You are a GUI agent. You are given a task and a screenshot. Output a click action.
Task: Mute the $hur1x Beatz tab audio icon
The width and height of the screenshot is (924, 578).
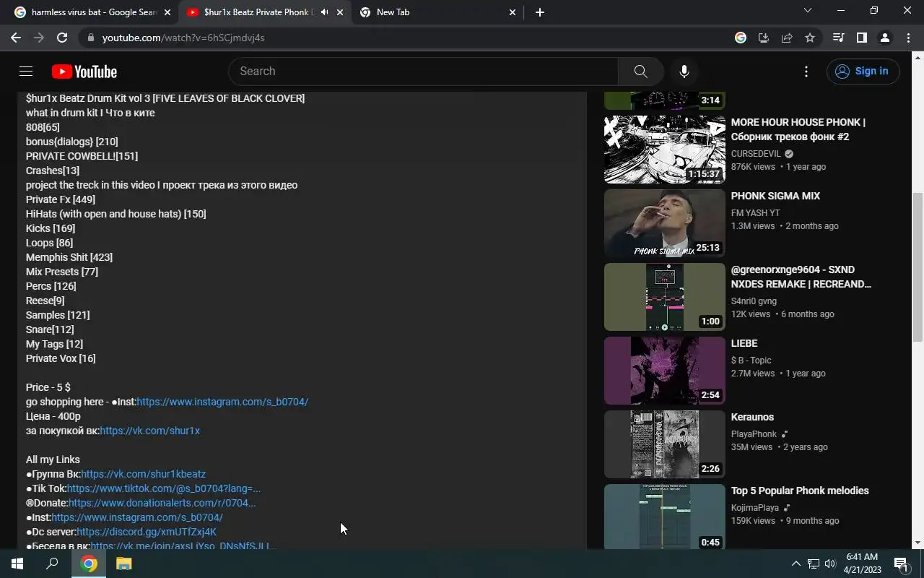324,12
